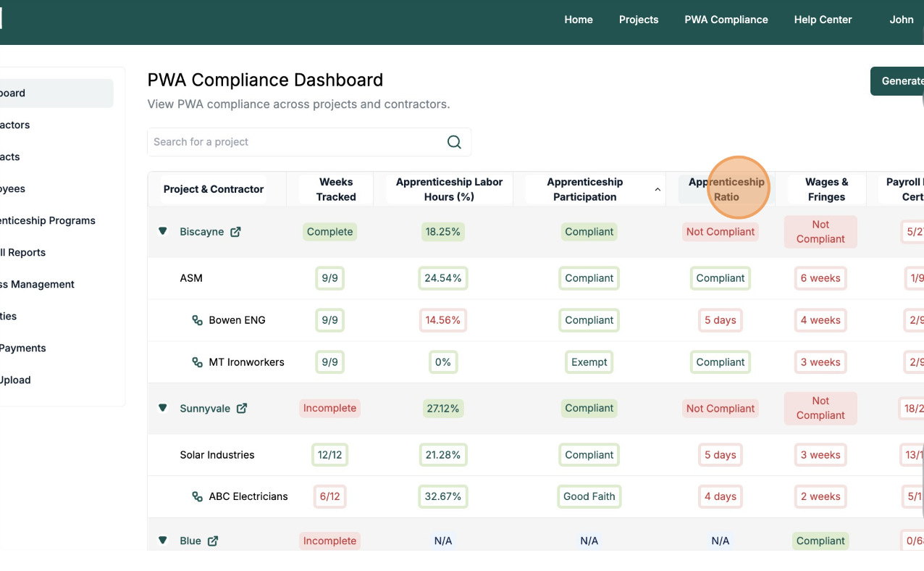Collapse the Biscayne project row
Viewport: 924px width, 571px height.
(163, 231)
